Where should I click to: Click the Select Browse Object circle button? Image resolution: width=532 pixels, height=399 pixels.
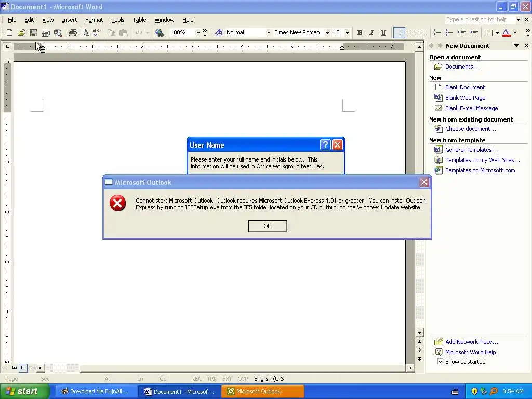(419, 350)
